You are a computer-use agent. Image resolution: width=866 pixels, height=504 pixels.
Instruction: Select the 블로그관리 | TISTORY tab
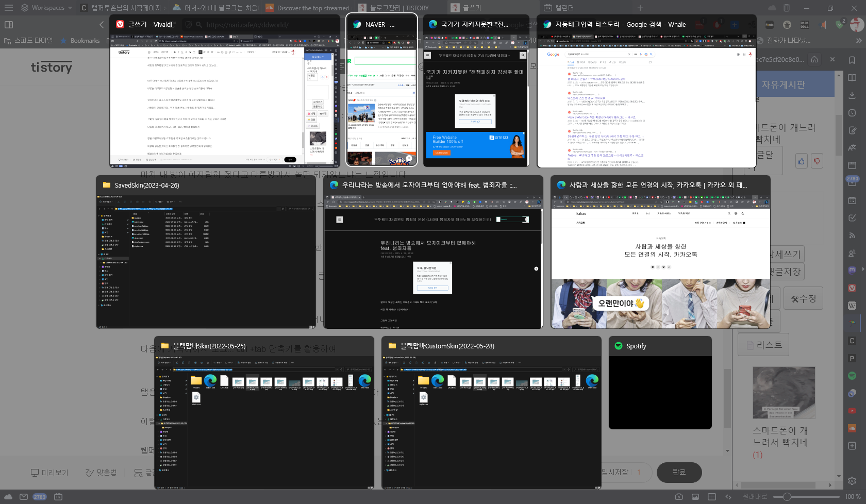(400, 8)
